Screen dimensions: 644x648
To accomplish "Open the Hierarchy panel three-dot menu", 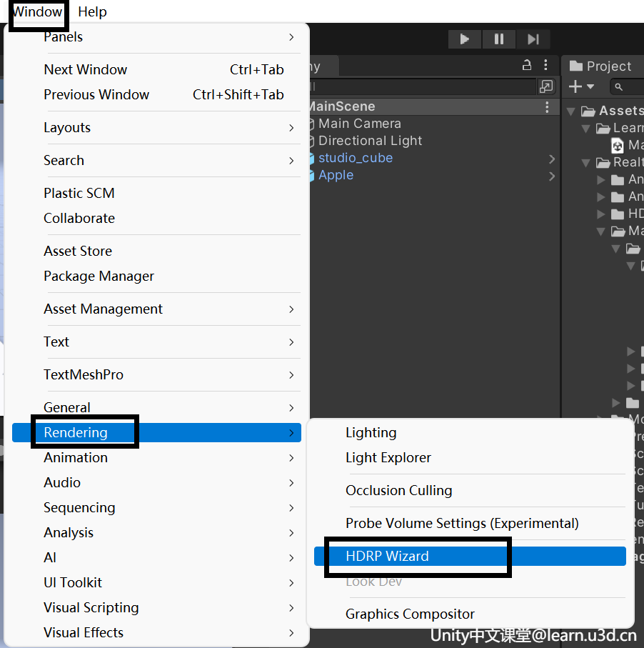I will [545, 65].
